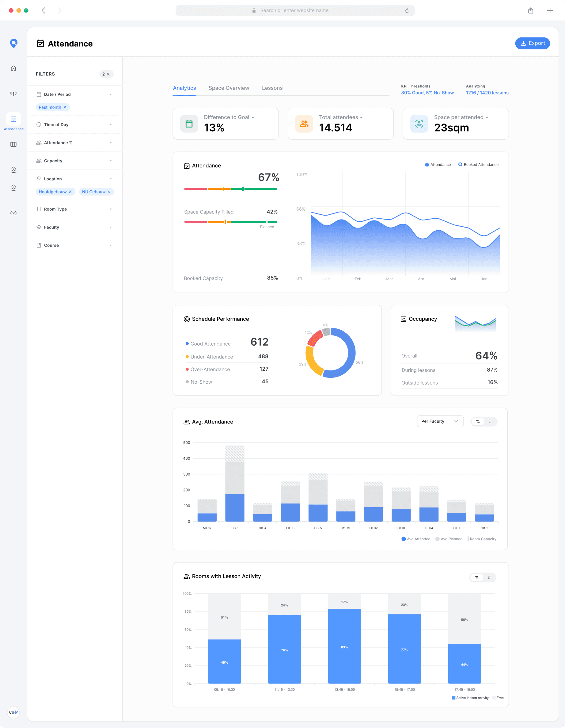Reload the page with refresh icon

click(x=407, y=11)
